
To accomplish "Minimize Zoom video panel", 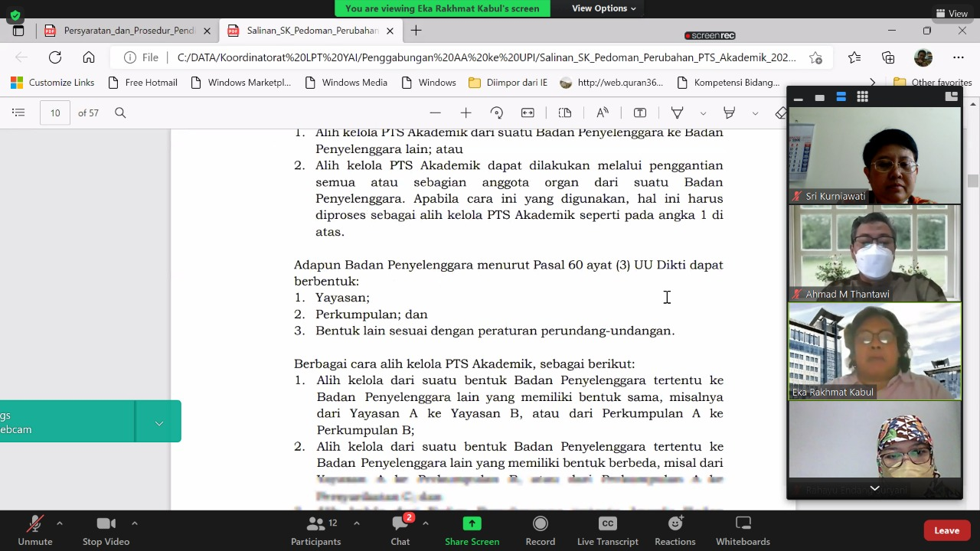I will tap(799, 97).
